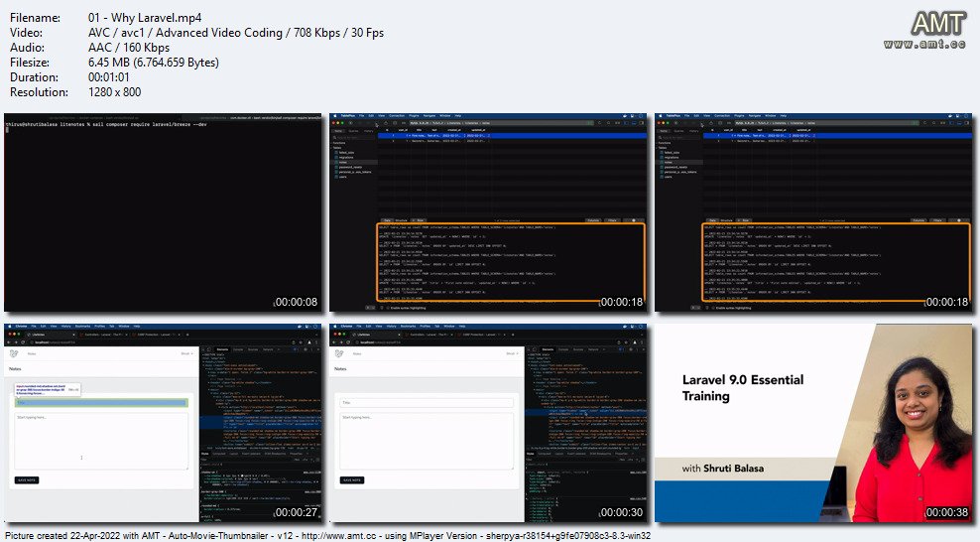The height and width of the screenshot is (542, 980).
Task: Click the Apple menu icon in the 00:00:27 frame
Action: point(9,327)
